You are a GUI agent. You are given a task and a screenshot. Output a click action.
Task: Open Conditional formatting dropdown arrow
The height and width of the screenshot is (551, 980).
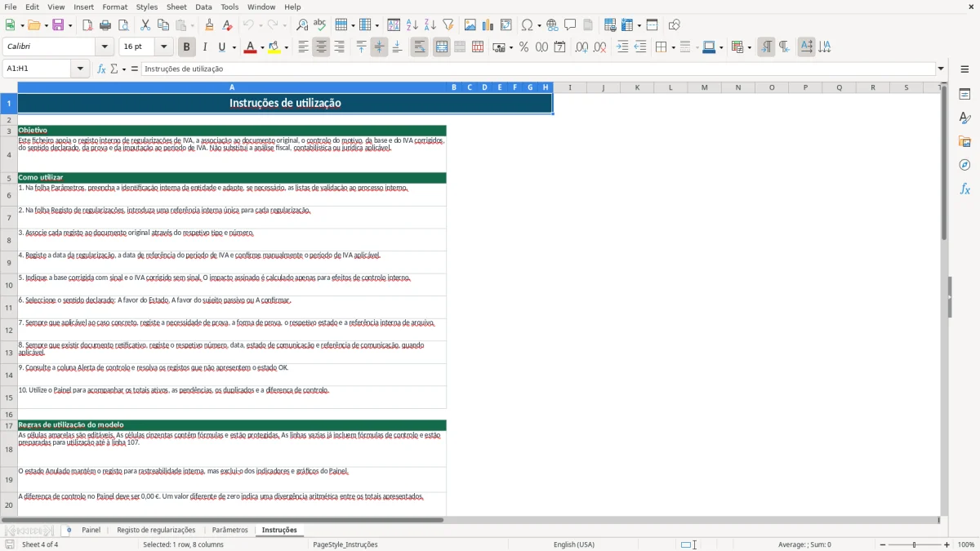(x=749, y=47)
